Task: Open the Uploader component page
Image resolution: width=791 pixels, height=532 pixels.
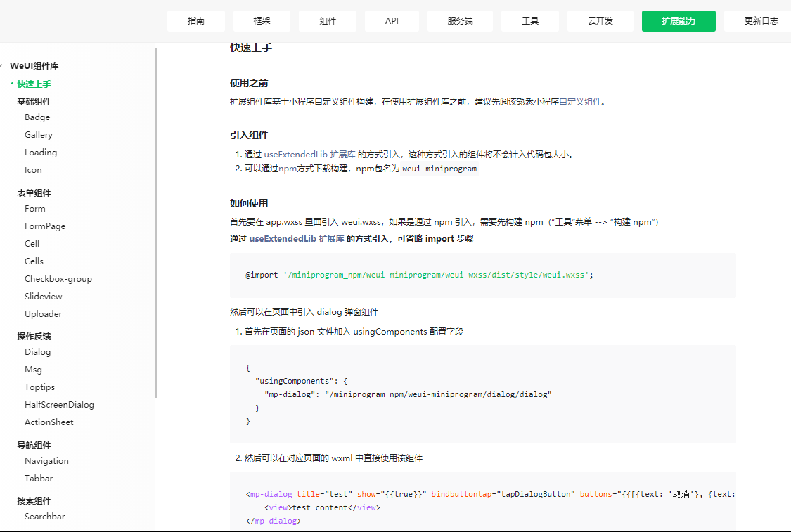Action: pyautogui.click(x=43, y=313)
